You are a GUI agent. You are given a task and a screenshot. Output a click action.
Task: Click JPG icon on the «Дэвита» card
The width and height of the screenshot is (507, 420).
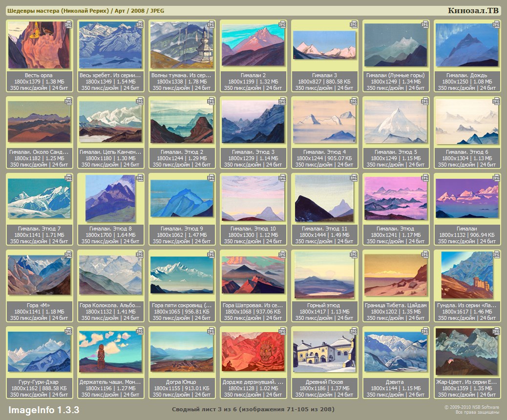425,331
